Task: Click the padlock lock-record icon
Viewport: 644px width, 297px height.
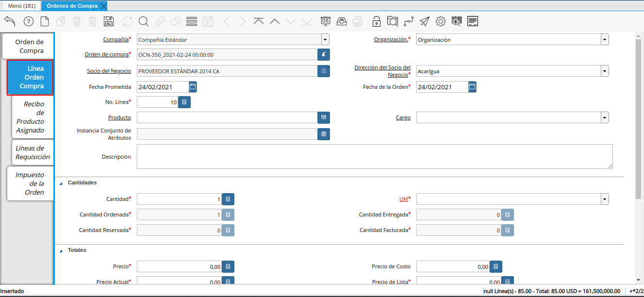Action: click(377, 21)
